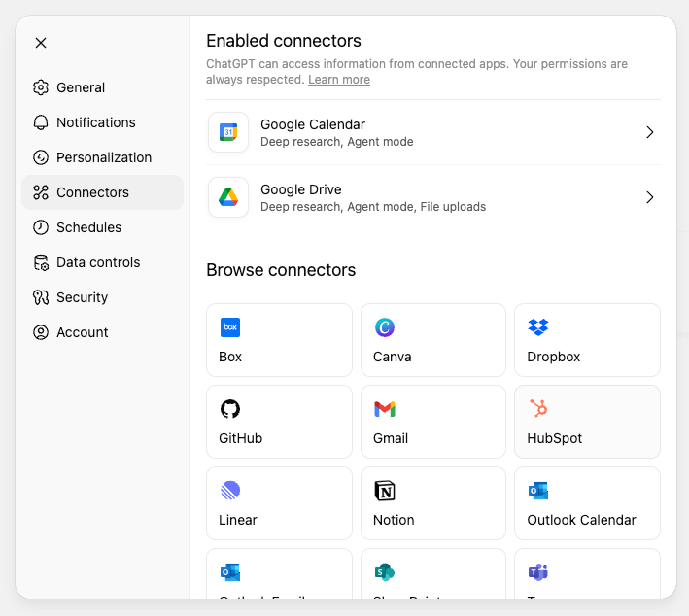Image resolution: width=689 pixels, height=616 pixels.
Task: Go to the Personalization tab
Action: click(102, 157)
